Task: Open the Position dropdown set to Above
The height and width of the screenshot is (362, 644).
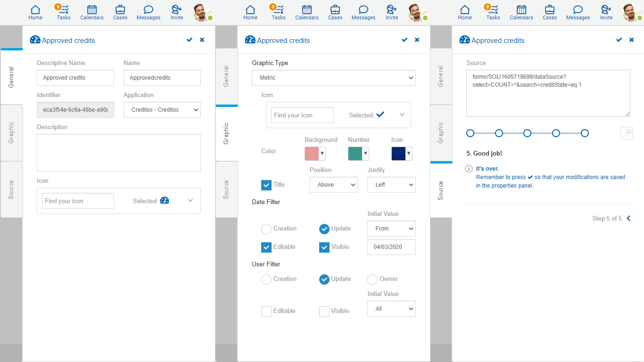Action: point(333,185)
